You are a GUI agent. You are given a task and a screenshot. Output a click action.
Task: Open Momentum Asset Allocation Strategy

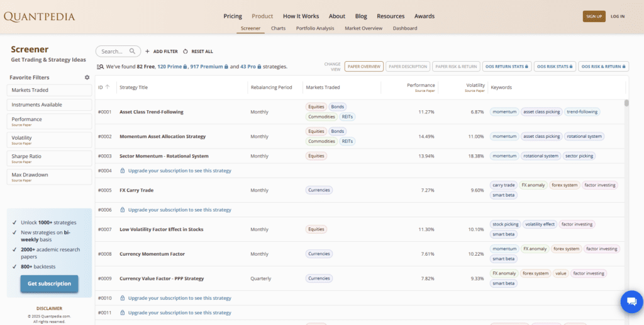click(x=162, y=137)
